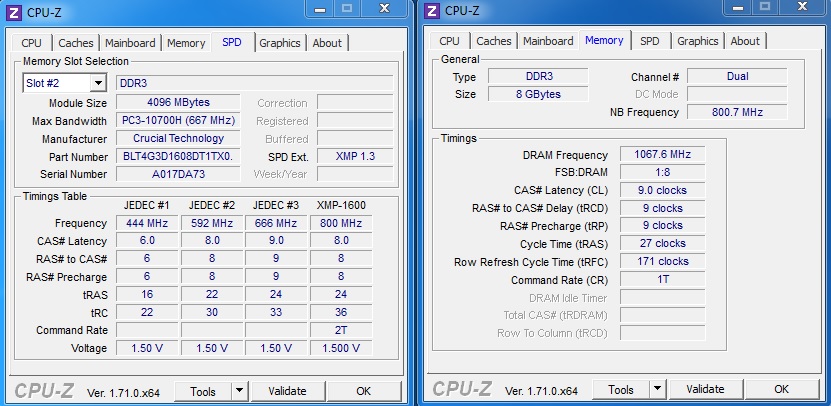This screenshot has width=831, height=406.
Task: Open the Caches tab in the left window
Action: click(76, 43)
